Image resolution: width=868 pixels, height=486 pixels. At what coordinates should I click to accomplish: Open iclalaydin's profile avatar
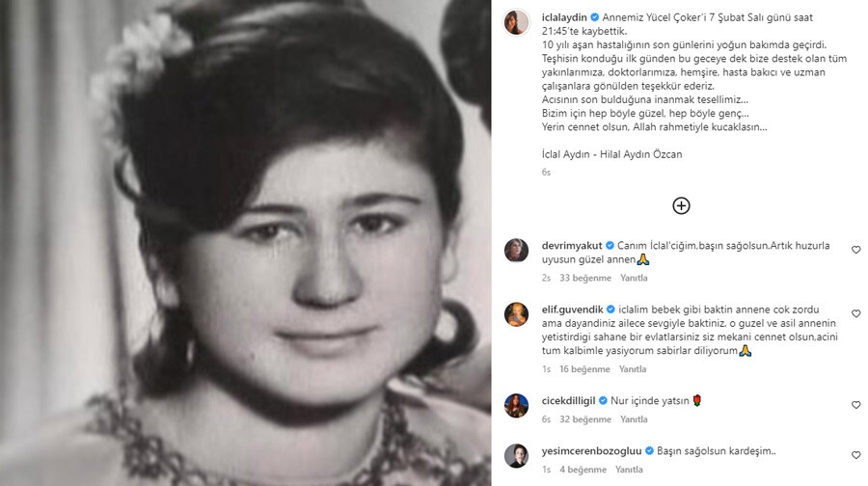pyautogui.click(x=516, y=22)
